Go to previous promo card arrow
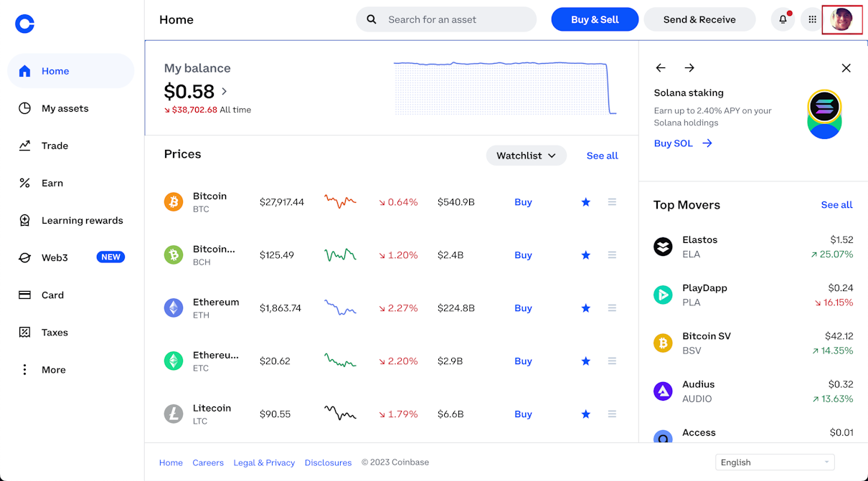 click(x=661, y=68)
